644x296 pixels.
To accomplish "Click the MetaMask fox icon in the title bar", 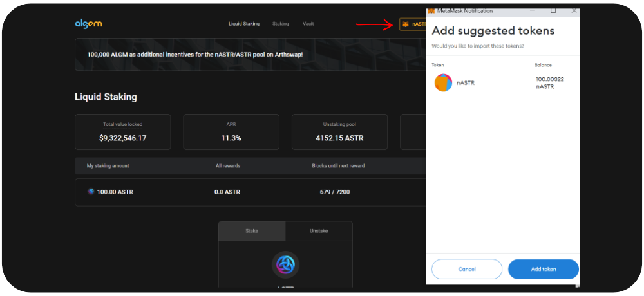I will point(431,11).
